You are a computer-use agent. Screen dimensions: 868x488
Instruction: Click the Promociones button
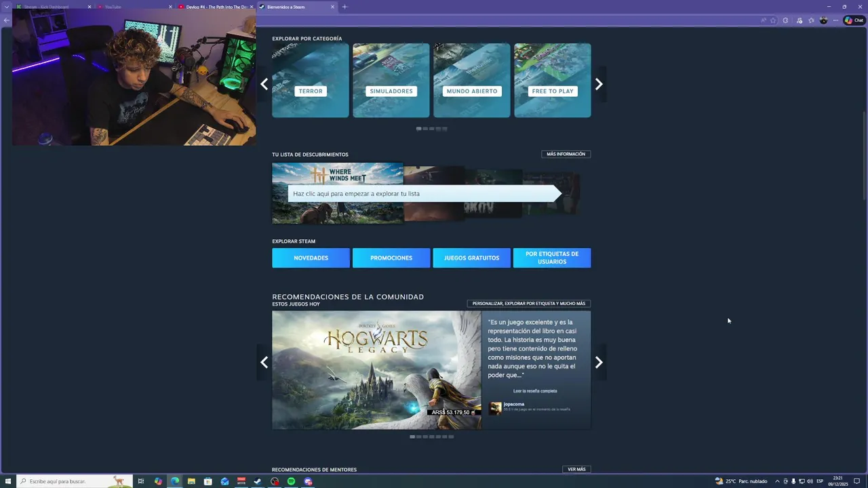point(391,258)
